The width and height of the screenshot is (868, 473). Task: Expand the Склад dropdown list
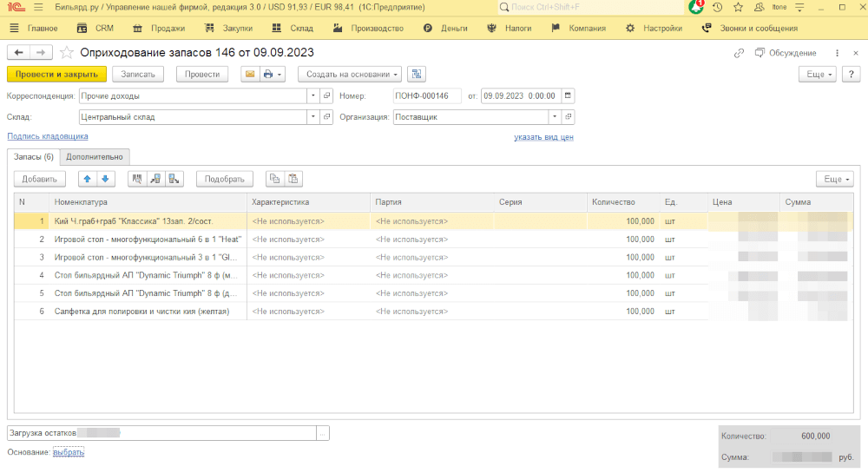coord(313,116)
